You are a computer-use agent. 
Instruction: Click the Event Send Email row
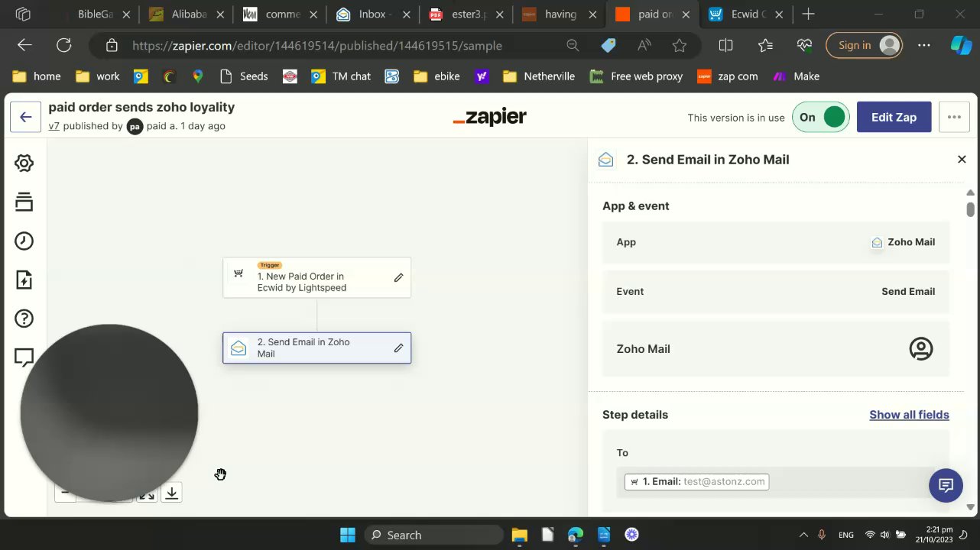[776, 292]
